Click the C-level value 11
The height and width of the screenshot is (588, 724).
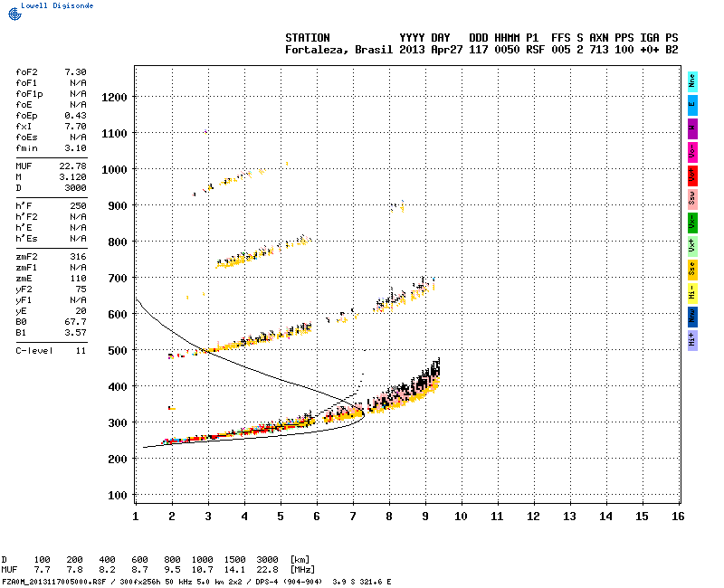tap(81, 351)
